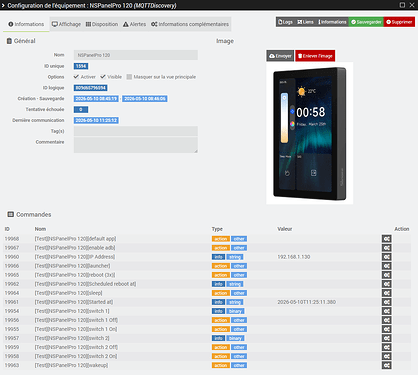
Task: Click the NSPanel Pro device image
Action: coord(310,133)
